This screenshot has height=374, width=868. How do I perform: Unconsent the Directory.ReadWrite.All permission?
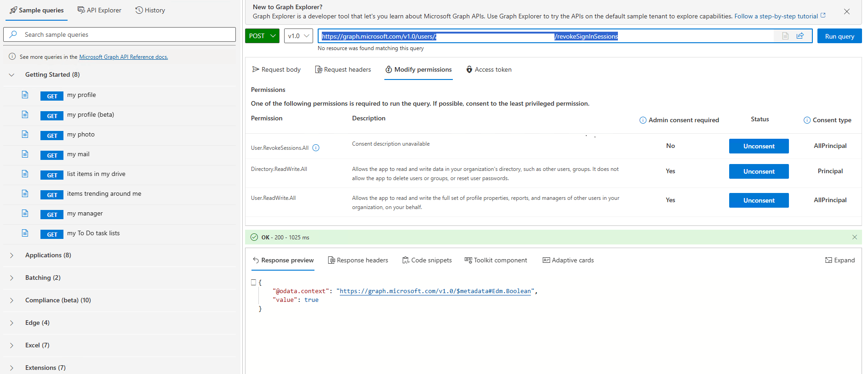(x=759, y=171)
